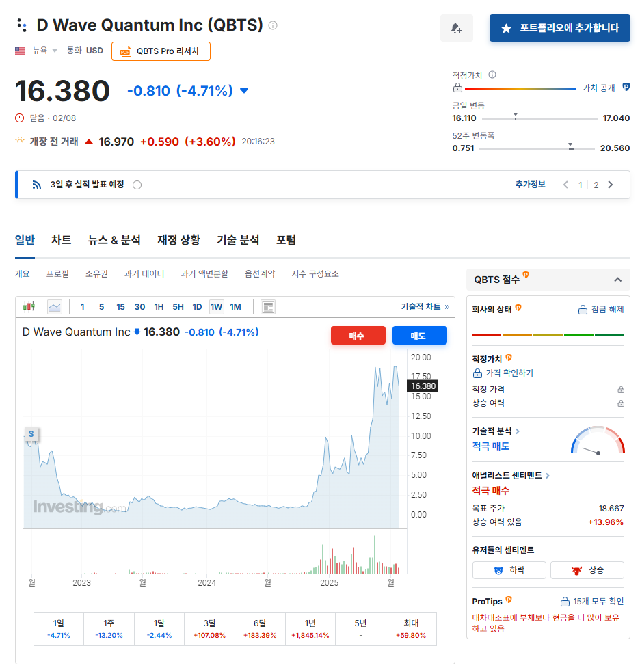This screenshot has width=640, height=672.
Task: Set chart interval to 1H
Action: pos(159,307)
